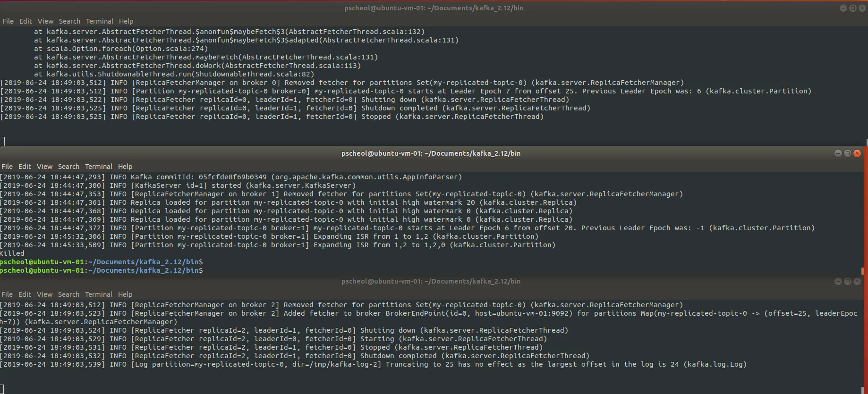Maximize the middle terminal window

(848, 153)
